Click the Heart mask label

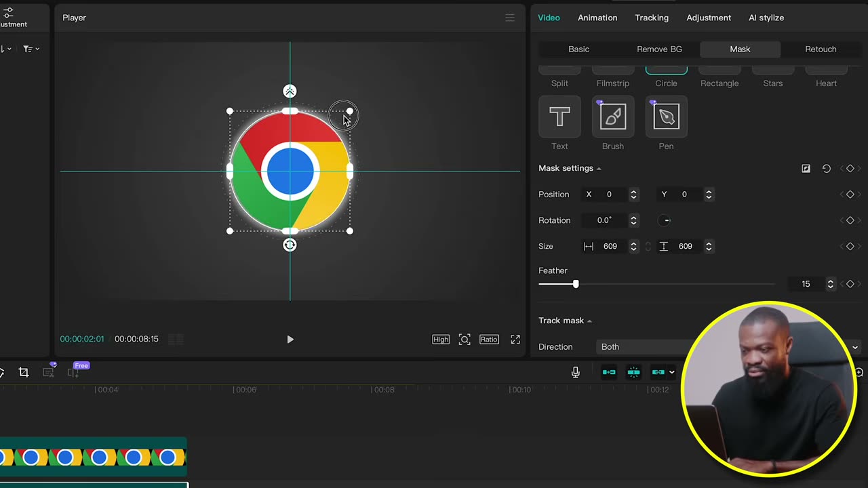[x=826, y=83]
